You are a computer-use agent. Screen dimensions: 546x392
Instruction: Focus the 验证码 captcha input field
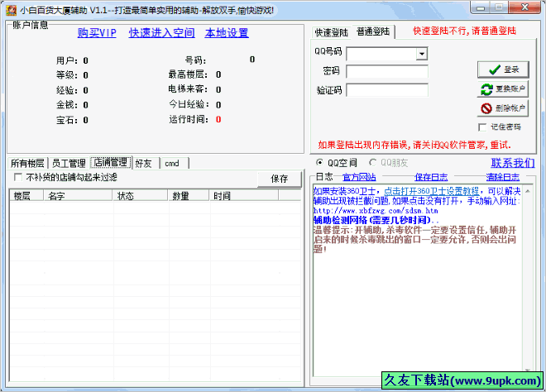(x=387, y=90)
